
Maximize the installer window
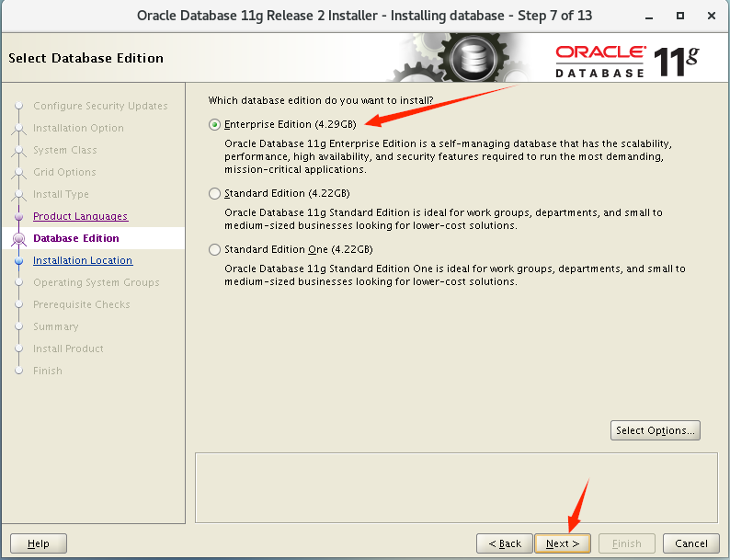tap(680, 16)
